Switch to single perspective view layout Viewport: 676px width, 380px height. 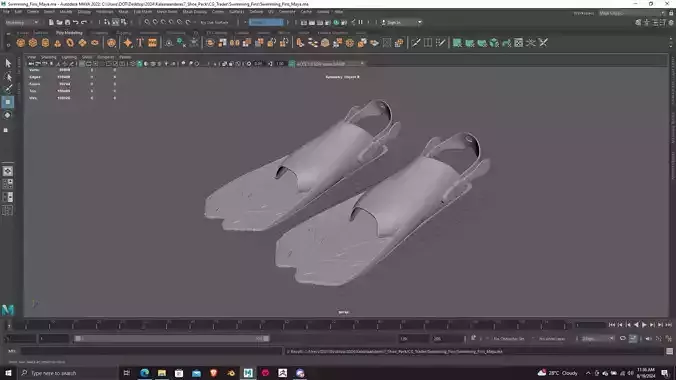(8, 171)
